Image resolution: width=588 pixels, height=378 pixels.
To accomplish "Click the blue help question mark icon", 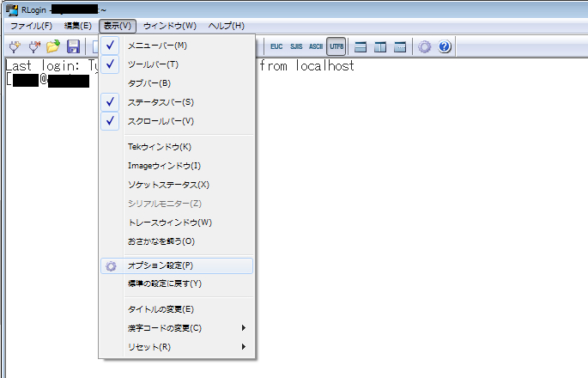I will [x=445, y=46].
